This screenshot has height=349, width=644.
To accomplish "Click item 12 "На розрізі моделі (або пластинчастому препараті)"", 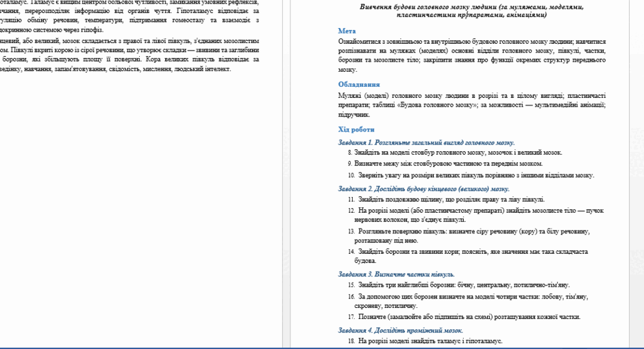I will coord(475,215).
